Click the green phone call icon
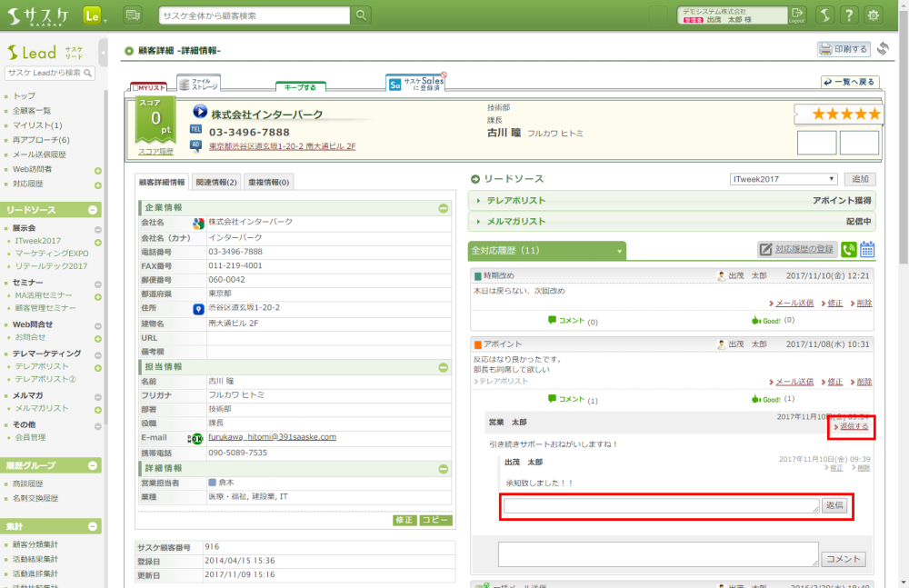This screenshot has width=909, height=588. (x=849, y=250)
